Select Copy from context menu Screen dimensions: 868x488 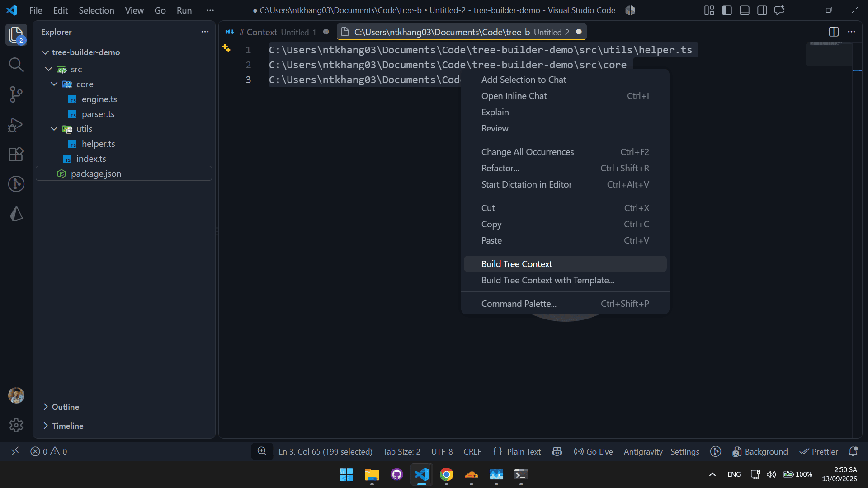[x=565, y=224]
